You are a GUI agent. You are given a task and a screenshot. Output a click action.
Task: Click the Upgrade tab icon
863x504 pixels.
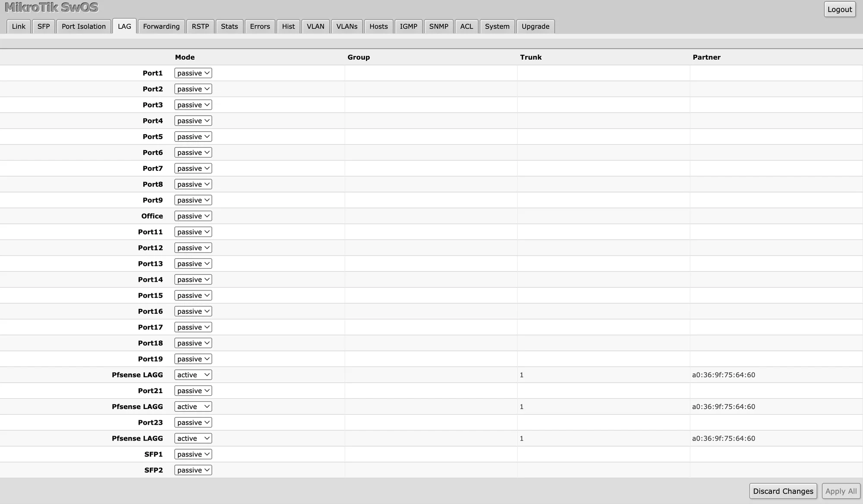coord(535,26)
